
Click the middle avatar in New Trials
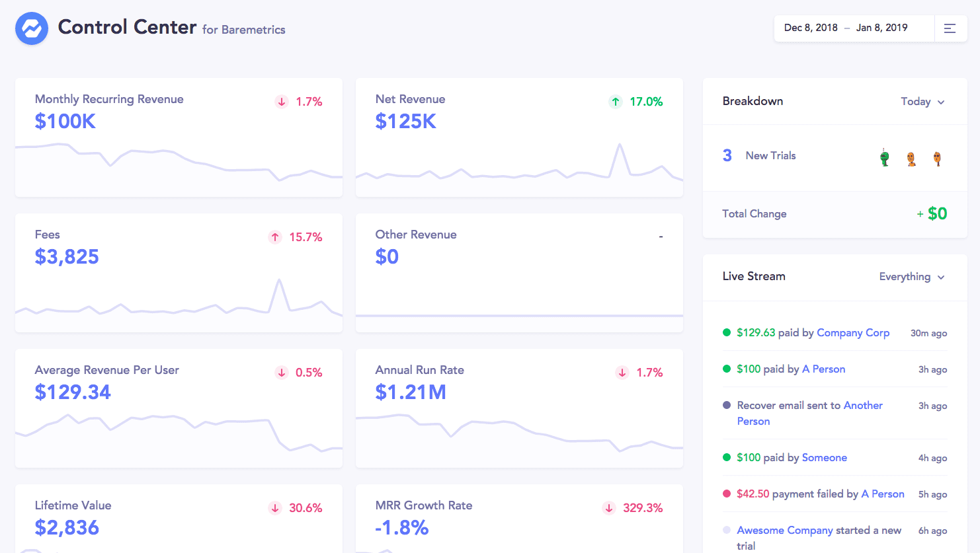coord(911,159)
